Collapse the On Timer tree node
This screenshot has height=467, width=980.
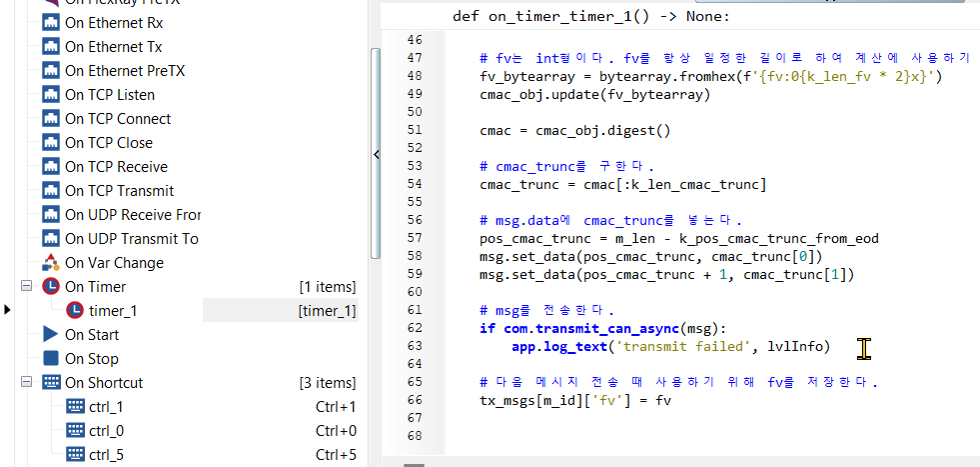(26, 286)
